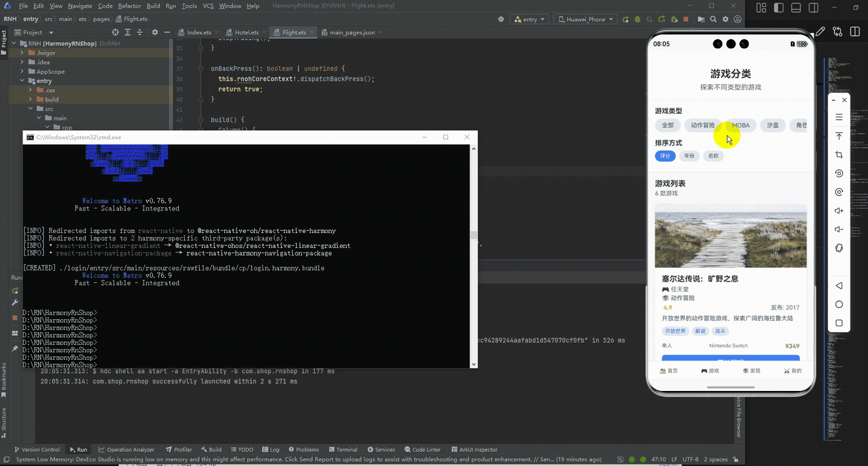The height and width of the screenshot is (466, 868).
Task: Click the emulator back triangle button
Action: pyautogui.click(x=839, y=285)
